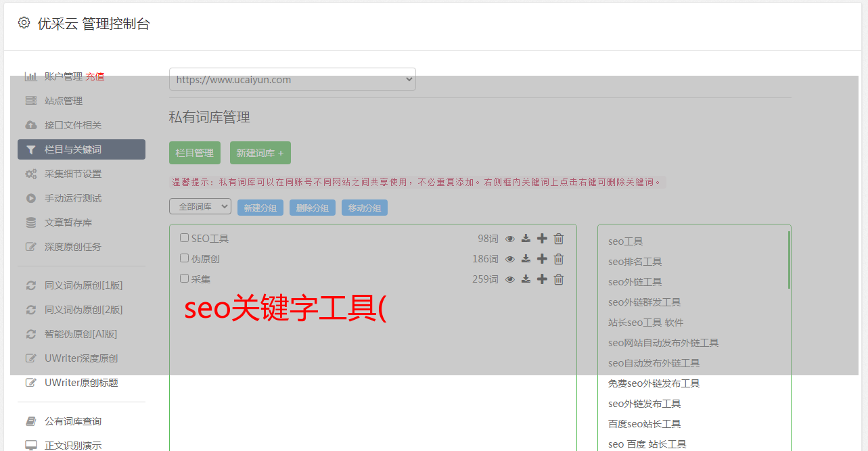Click the 删除分组 button
The image size is (868, 451).
(x=313, y=208)
